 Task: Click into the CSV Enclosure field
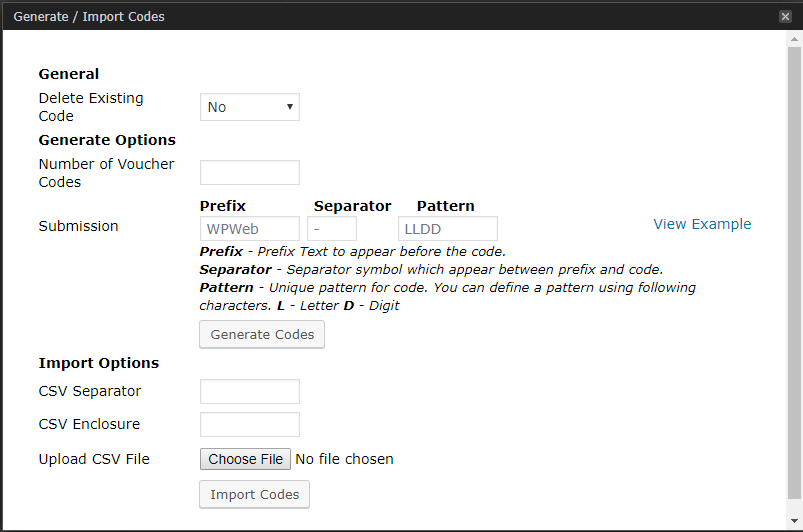click(x=250, y=425)
